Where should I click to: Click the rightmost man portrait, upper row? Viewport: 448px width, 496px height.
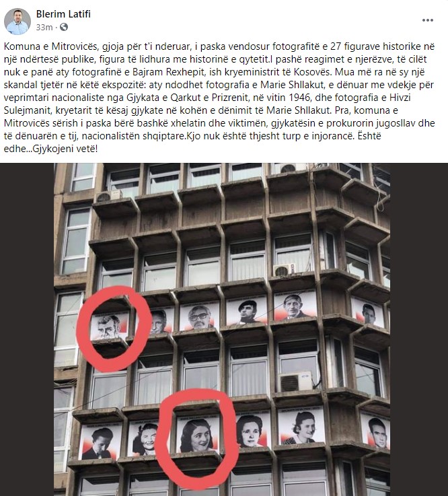368,312
